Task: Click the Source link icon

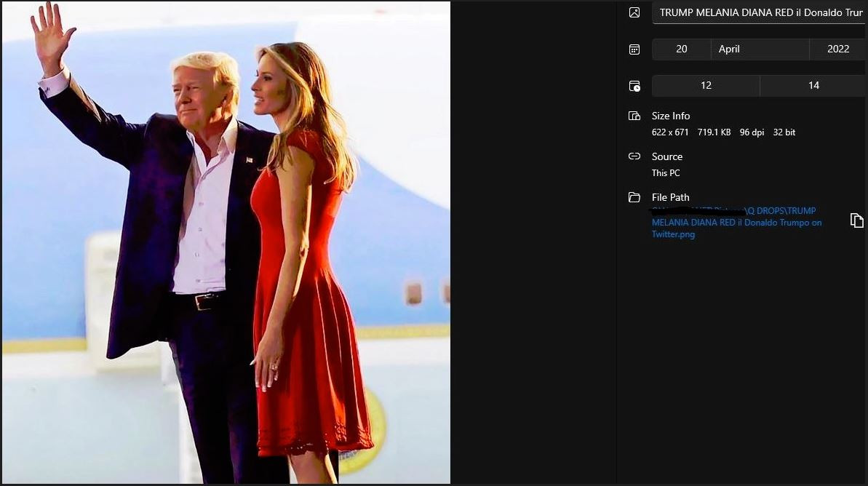Action: (634, 156)
